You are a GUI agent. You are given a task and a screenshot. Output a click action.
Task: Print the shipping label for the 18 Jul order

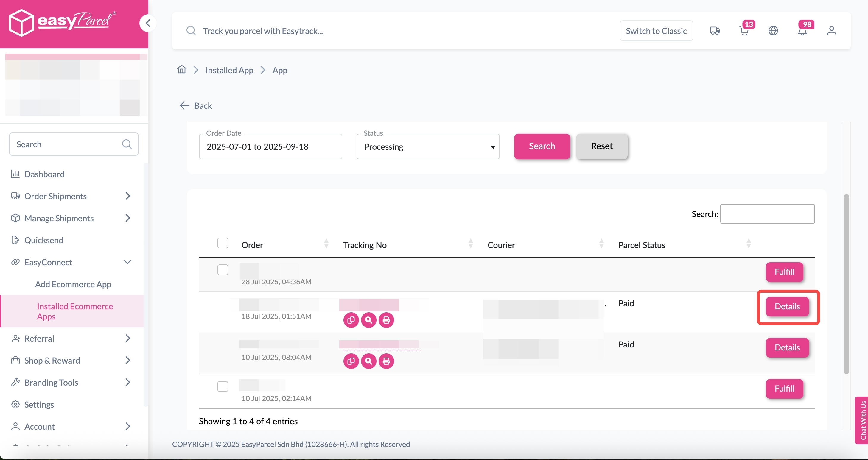pos(386,320)
